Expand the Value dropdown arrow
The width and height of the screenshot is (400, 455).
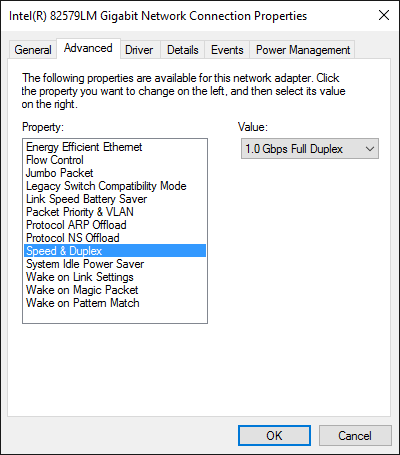coord(370,149)
